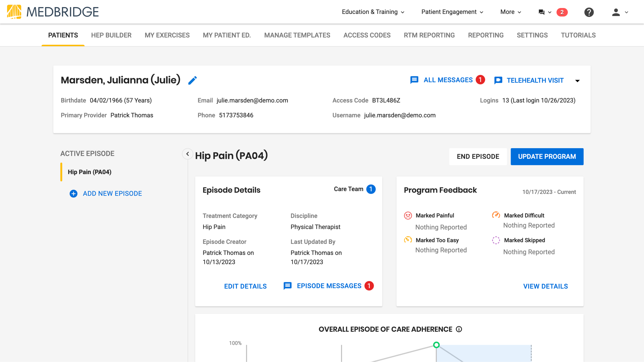Image resolution: width=644 pixels, height=362 pixels.
Task: Click the phone number 5173753846
Action: (236, 115)
